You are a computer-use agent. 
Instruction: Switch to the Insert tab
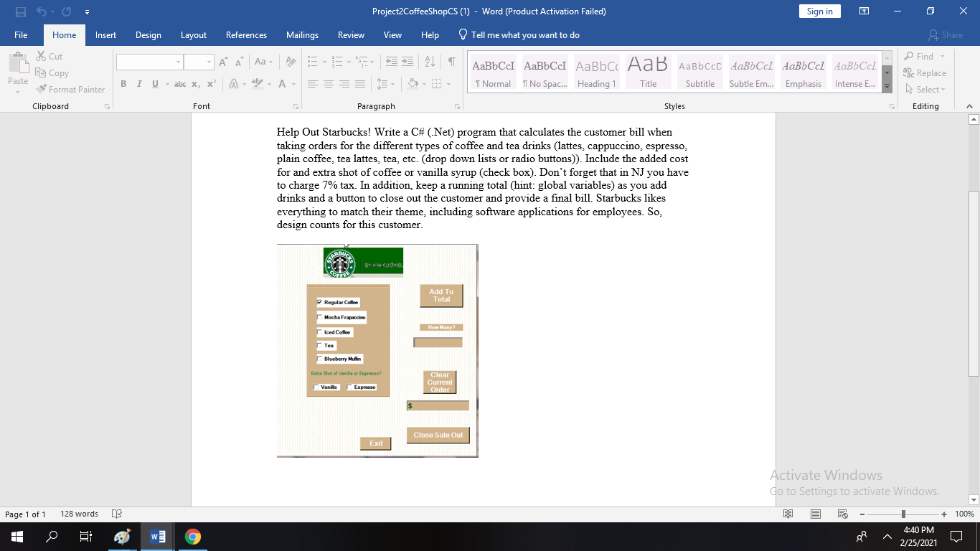pos(106,34)
